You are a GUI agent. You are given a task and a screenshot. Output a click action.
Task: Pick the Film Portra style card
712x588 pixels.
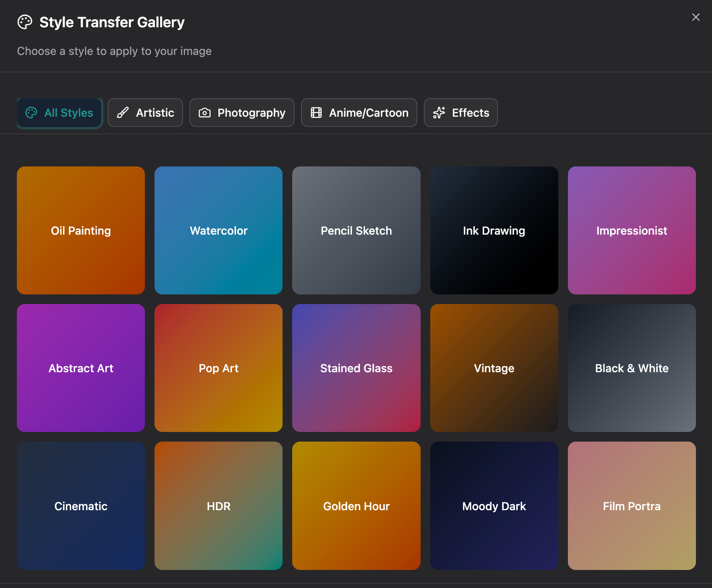tap(631, 505)
